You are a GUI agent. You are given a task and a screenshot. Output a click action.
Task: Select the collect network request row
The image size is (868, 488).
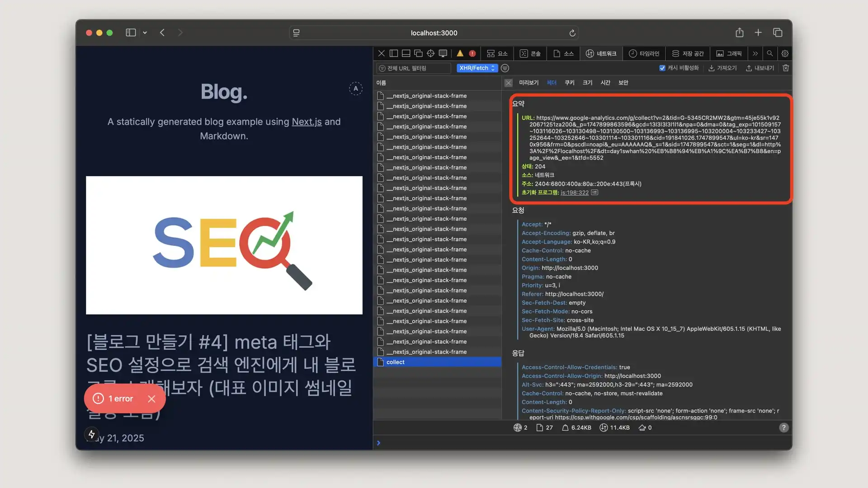click(437, 362)
